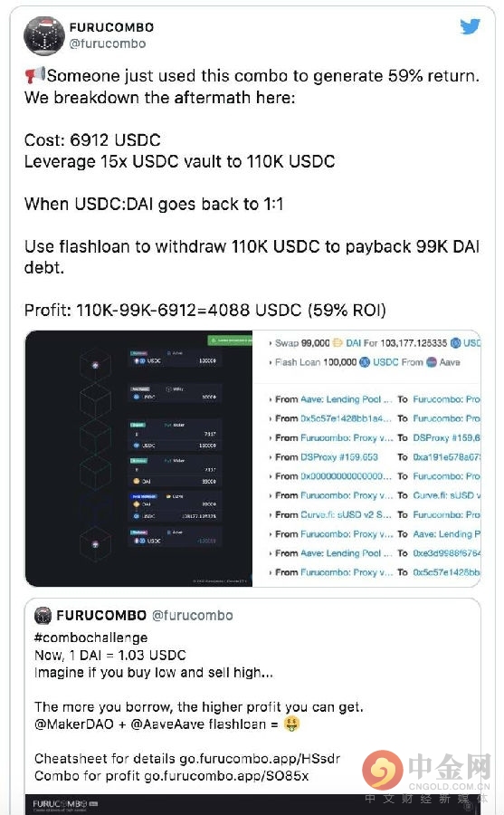
Task: Open the FURUCOMBO profile avatar
Action: pyautogui.click(x=44, y=35)
